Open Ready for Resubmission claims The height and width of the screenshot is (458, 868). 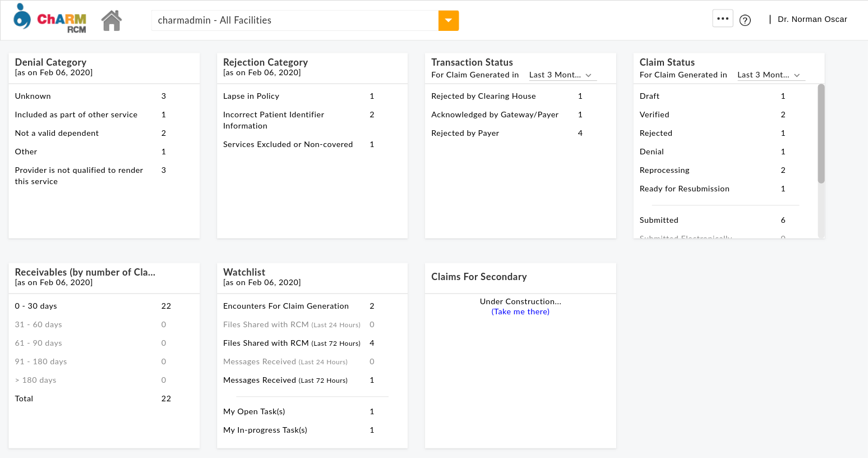684,189
